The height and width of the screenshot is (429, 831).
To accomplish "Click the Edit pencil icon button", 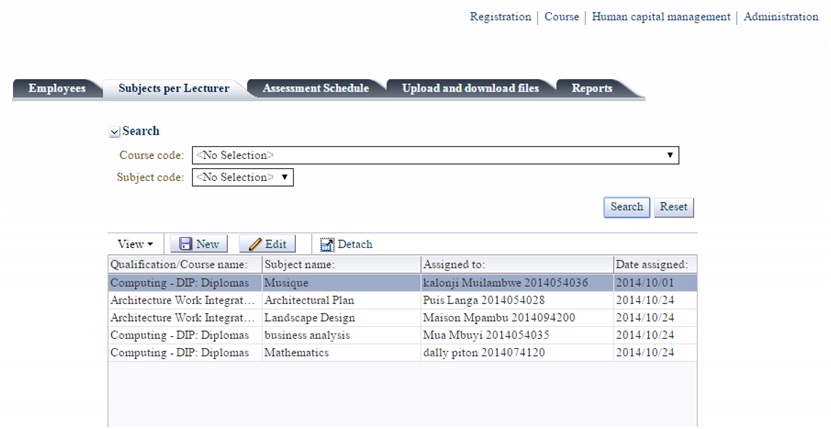I will click(x=267, y=244).
